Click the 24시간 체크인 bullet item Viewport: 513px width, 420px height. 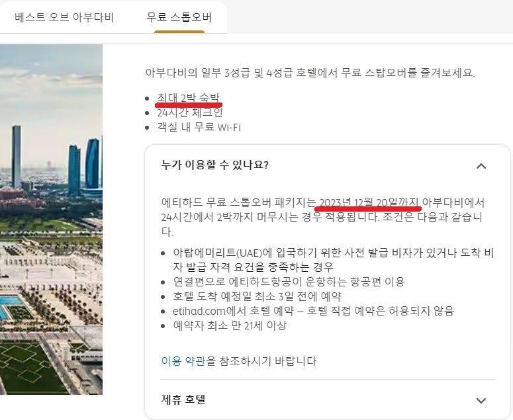(x=190, y=112)
